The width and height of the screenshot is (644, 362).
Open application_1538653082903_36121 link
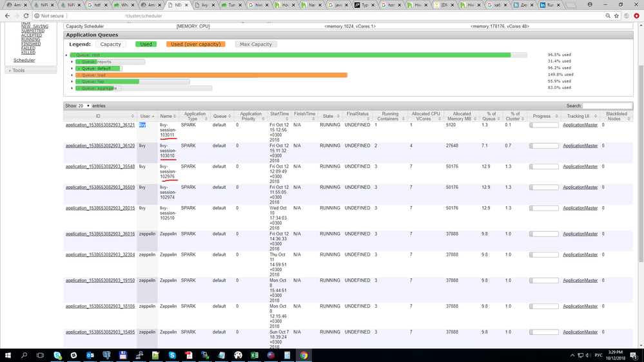[x=100, y=125]
